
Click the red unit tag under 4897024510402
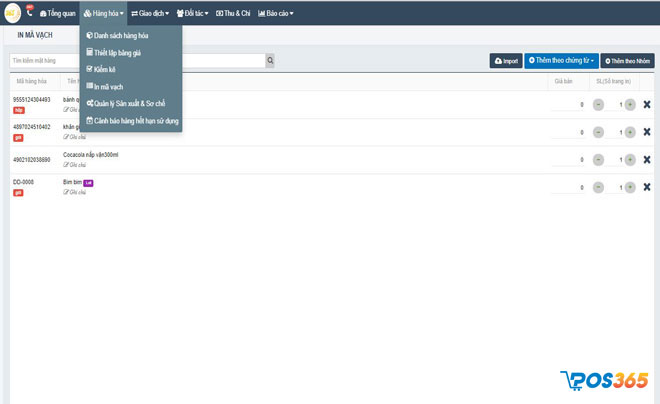pos(18,138)
